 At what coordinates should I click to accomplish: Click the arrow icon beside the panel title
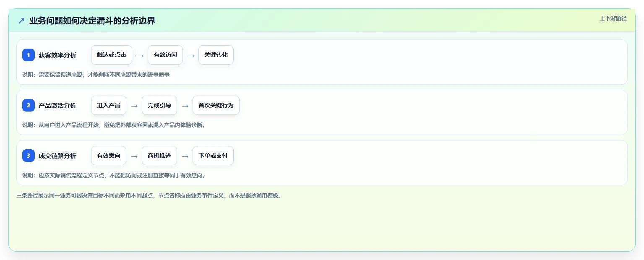coord(21,21)
